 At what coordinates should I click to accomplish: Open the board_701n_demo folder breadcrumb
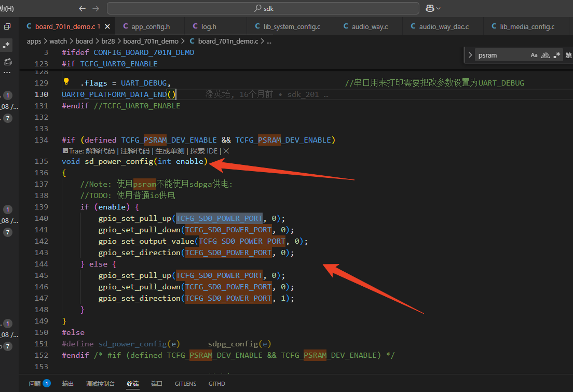point(151,41)
